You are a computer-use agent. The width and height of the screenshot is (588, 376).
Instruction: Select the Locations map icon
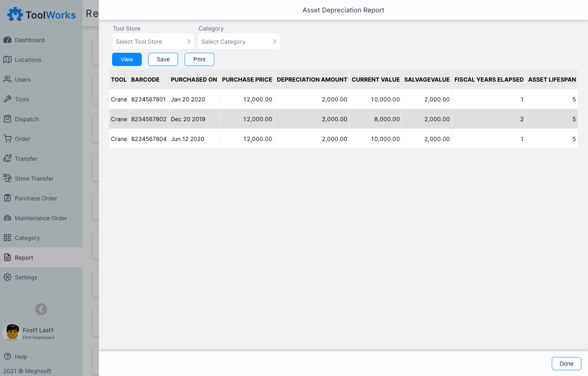coord(8,59)
